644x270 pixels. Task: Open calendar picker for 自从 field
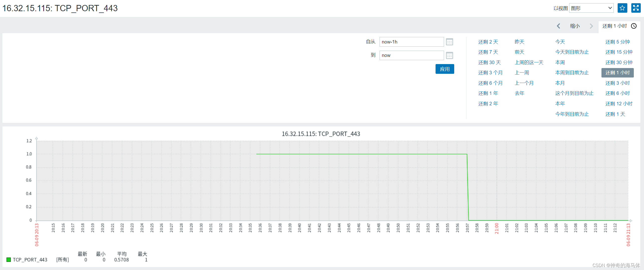point(449,42)
